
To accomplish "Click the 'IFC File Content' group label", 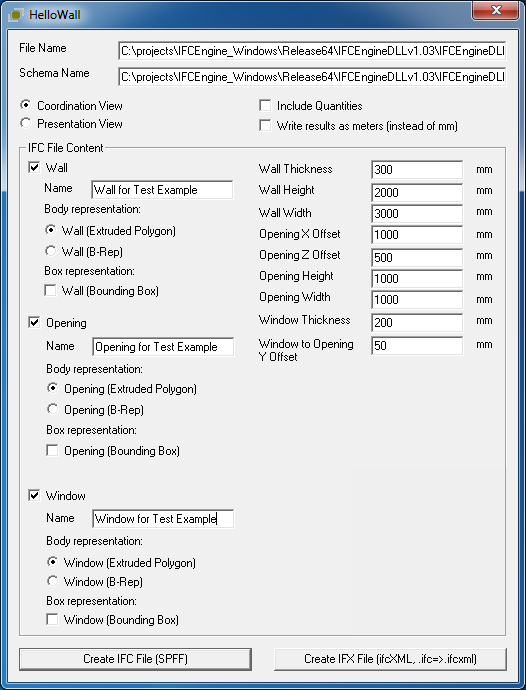I will coord(66,148).
